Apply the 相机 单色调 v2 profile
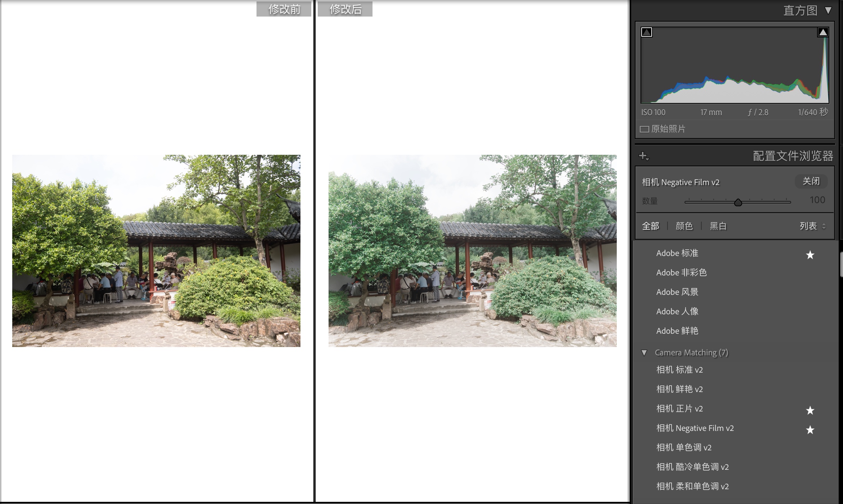843x504 pixels. pyautogui.click(x=683, y=447)
